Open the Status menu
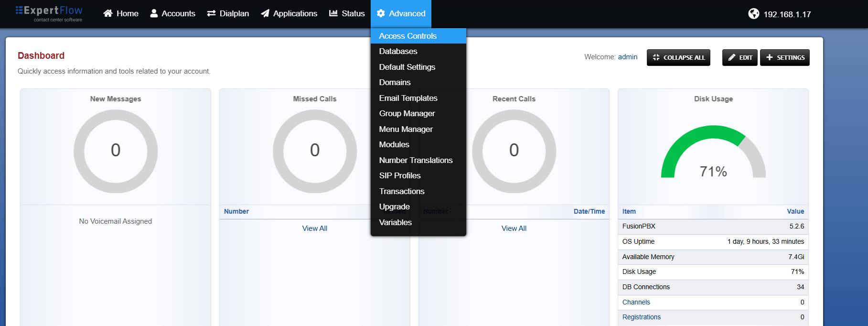The width and height of the screenshot is (868, 326). pos(347,13)
